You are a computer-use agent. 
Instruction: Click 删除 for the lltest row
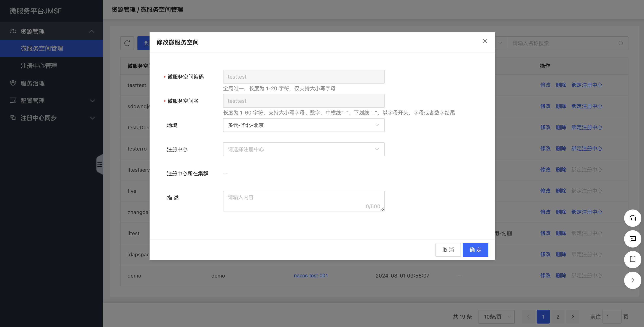[561, 233]
